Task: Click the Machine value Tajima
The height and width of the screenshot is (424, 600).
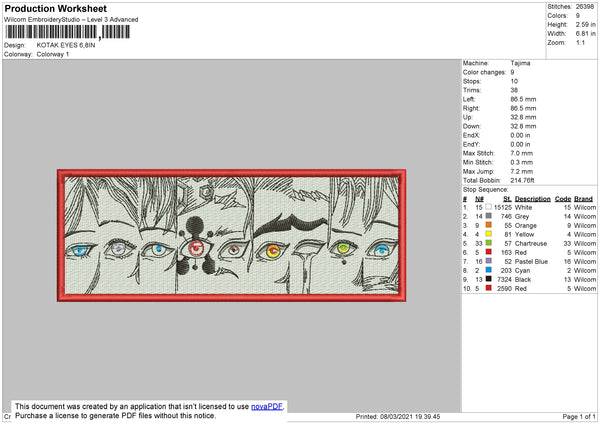Action: (x=520, y=63)
